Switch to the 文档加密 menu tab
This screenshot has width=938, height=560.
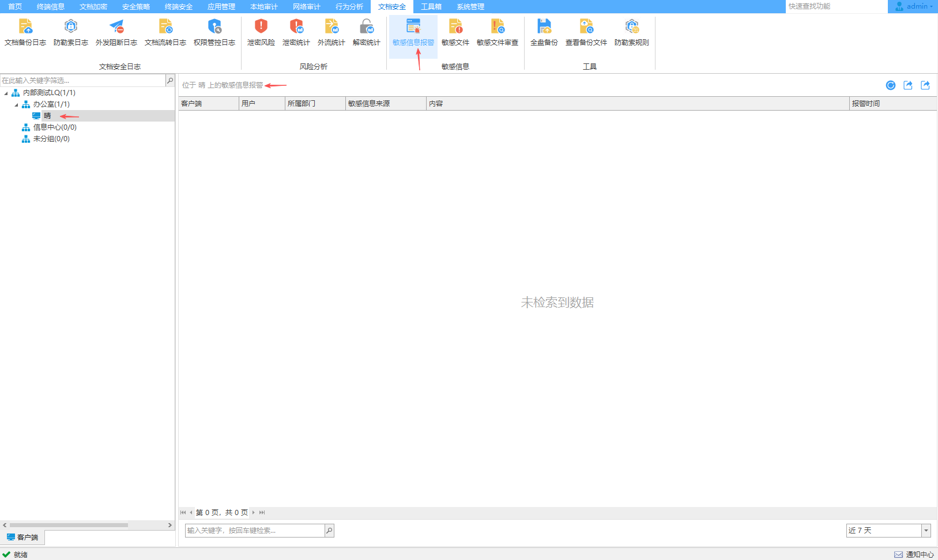(x=93, y=6)
